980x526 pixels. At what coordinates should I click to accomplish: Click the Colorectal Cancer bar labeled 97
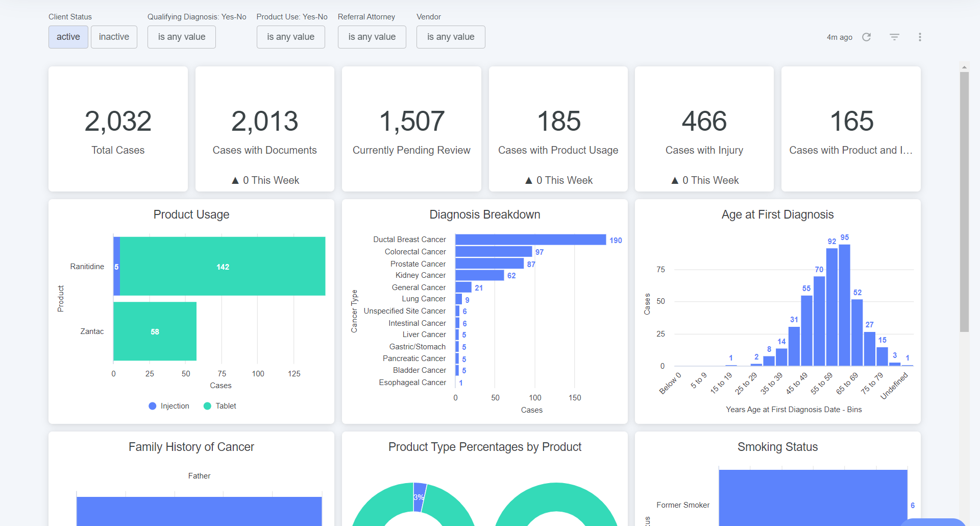point(494,252)
